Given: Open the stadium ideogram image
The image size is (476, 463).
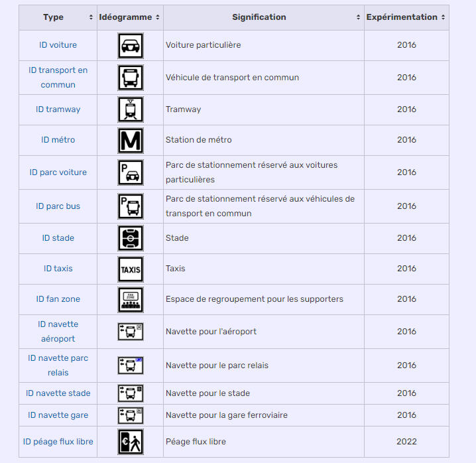Looking at the screenshot, I should [x=131, y=238].
